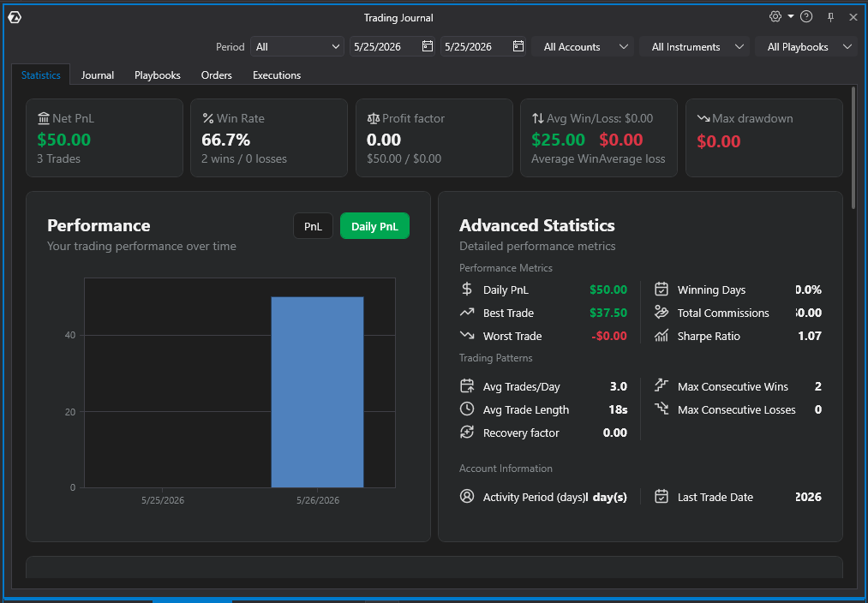Click the '3 Trades' text
This screenshot has width=868, height=603.
[58, 158]
